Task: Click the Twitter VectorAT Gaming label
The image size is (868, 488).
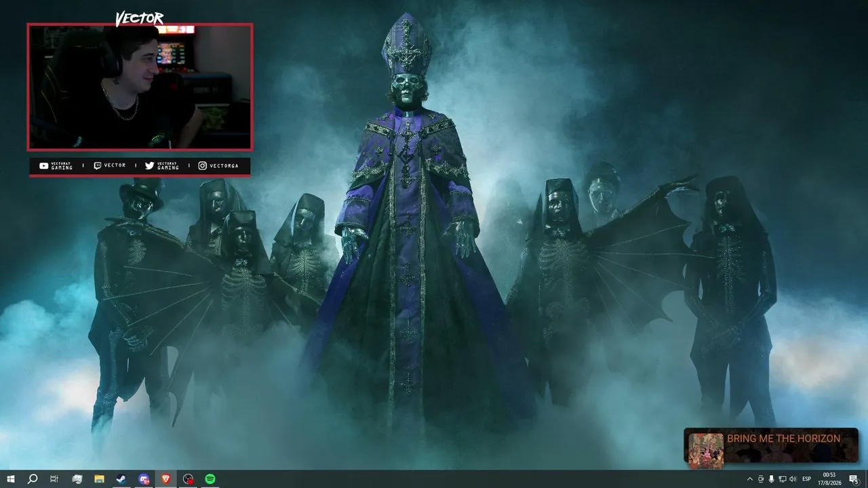Action: [x=161, y=166]
